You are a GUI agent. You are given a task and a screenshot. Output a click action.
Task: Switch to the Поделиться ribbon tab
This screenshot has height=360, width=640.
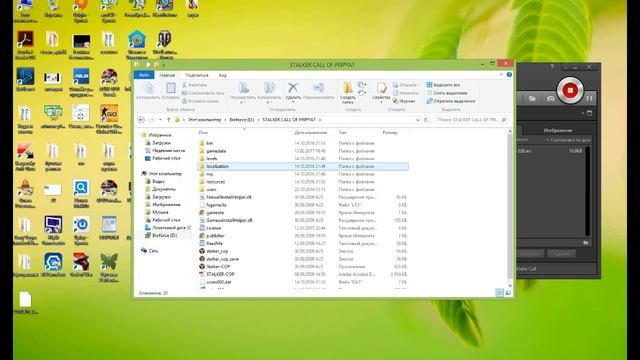tap(197, 75)
